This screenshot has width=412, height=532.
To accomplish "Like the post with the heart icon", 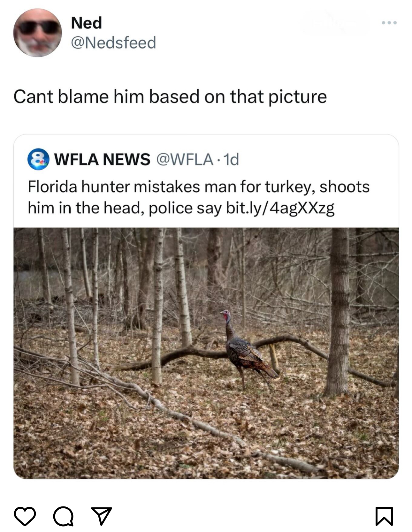I will click(25, 516).
